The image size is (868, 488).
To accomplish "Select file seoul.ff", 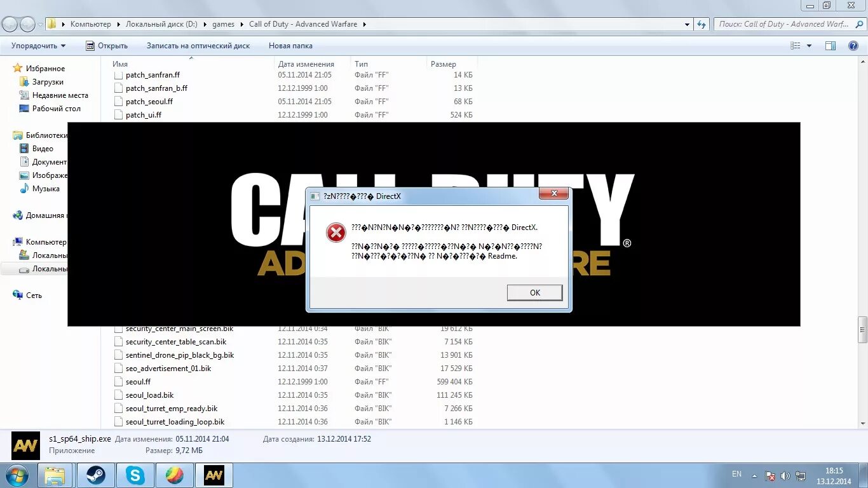I will (138, 382).
